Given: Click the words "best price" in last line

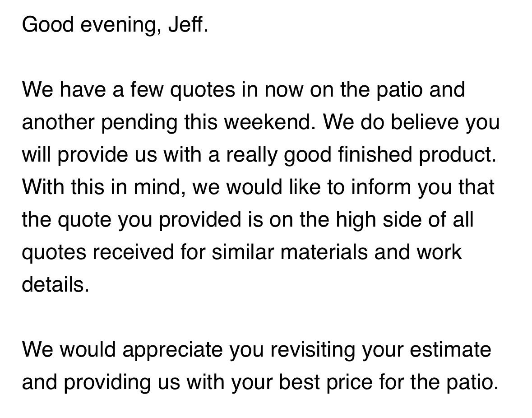Looking at the screenshot, I should click(326, 383).
